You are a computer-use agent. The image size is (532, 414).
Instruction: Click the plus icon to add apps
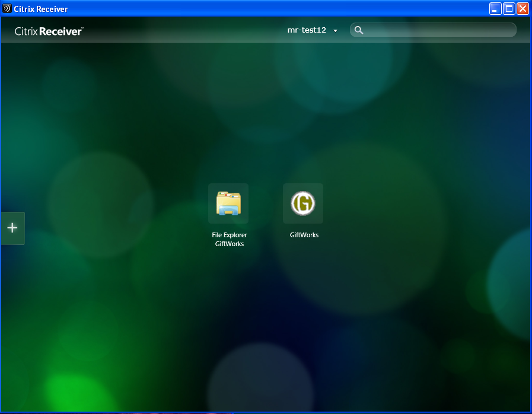click(12, 228)
